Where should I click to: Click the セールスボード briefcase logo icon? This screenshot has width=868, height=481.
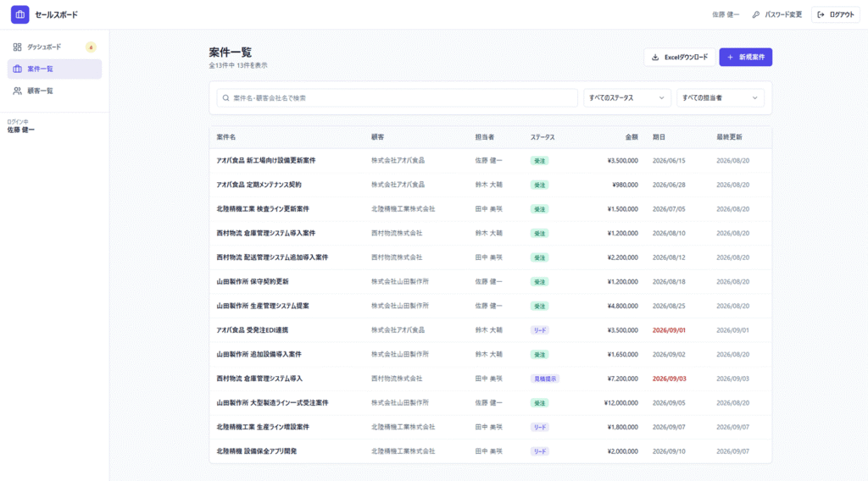tap(20, 14)
